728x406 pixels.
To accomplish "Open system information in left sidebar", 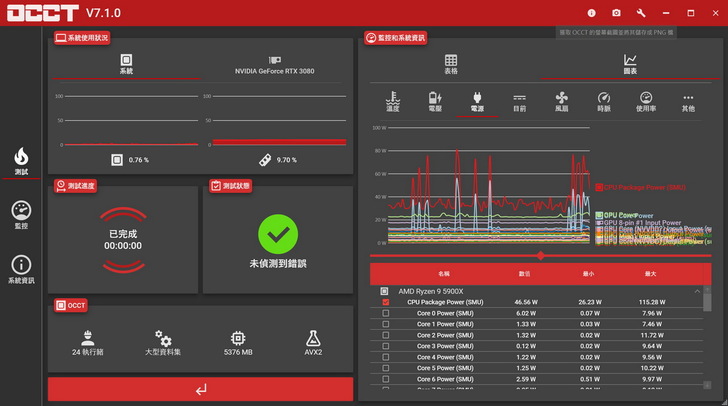I will [21, 269].
